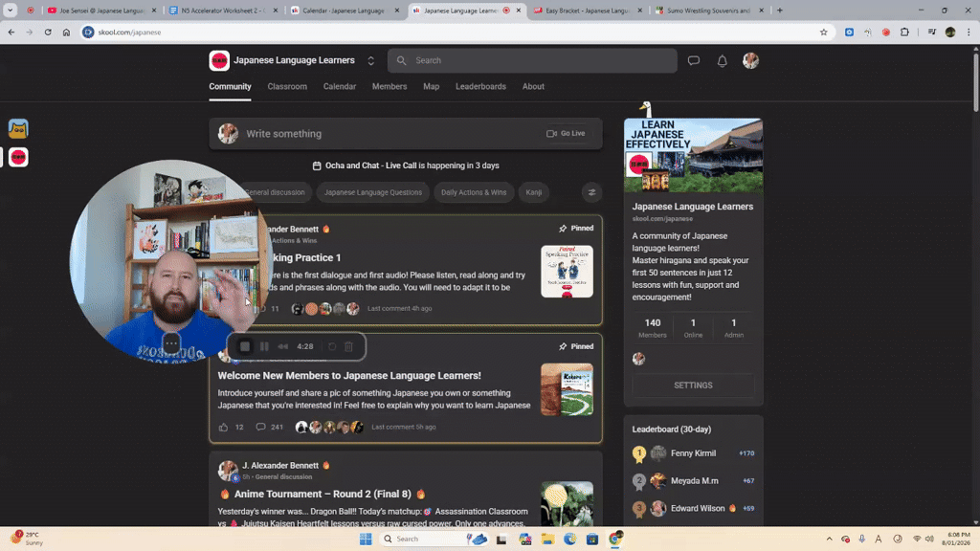Expand the browser tab search dropdown

click(10, 11)
